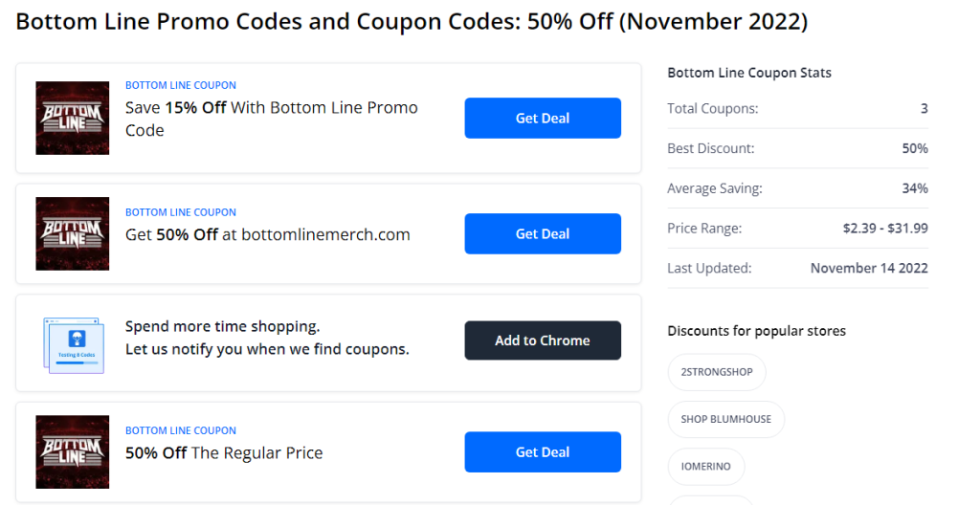Viewport: 980px width, 505px height.
Task: Click the Spend more time shopping text
Action: coord(222,326)
